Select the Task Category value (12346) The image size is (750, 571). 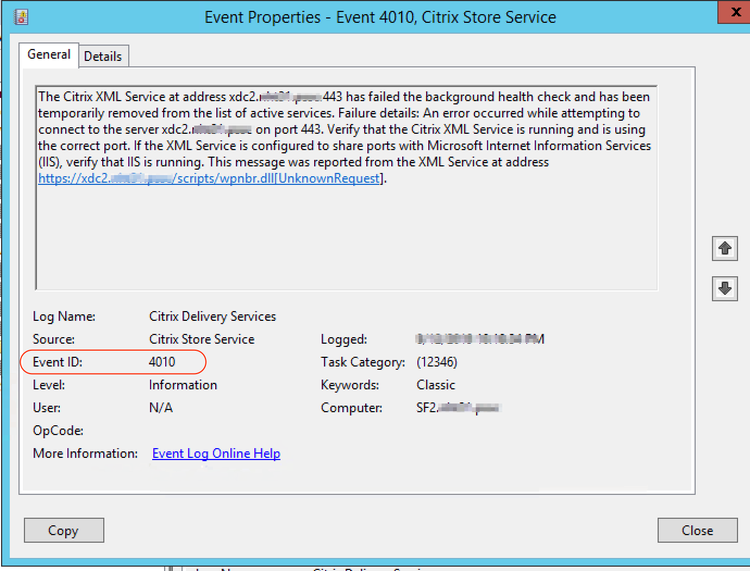[x=437, y=362]
